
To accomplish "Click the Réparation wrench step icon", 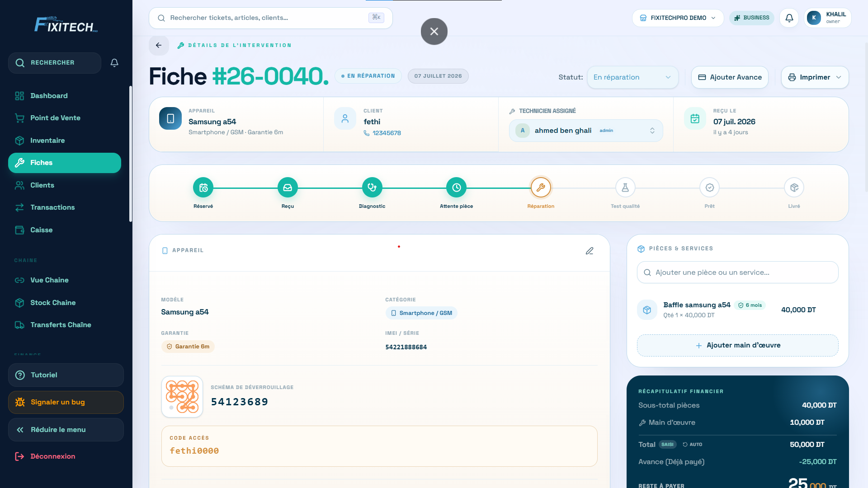I will coord(541,188).
